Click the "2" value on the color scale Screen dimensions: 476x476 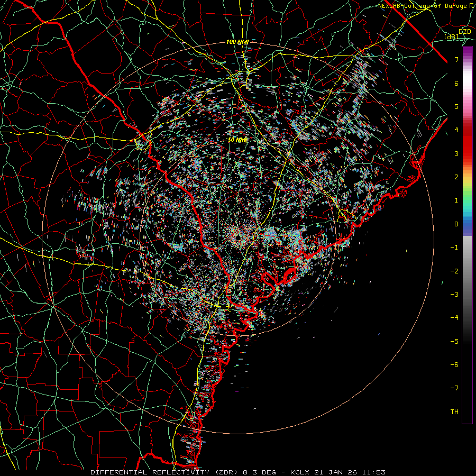point(456,177)
